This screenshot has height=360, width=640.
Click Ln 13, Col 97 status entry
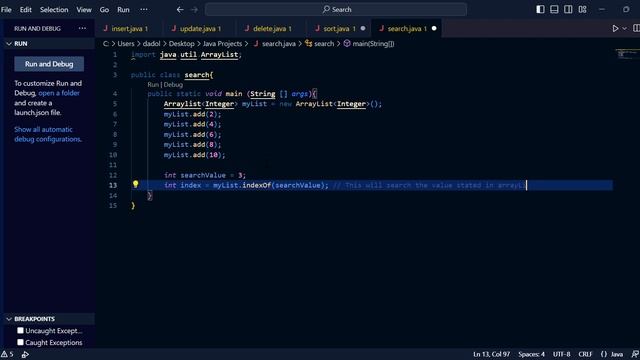(491, 354)
